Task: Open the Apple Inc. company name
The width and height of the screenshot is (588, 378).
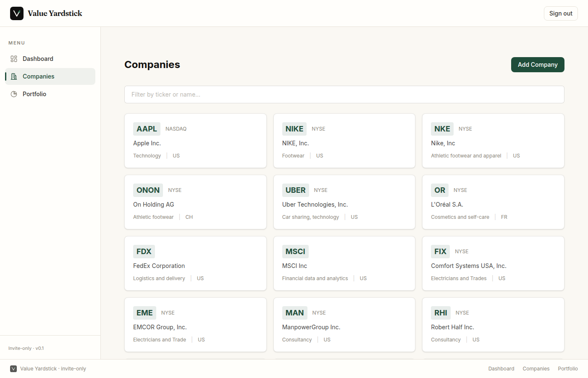Action: (x=147, y=143)
